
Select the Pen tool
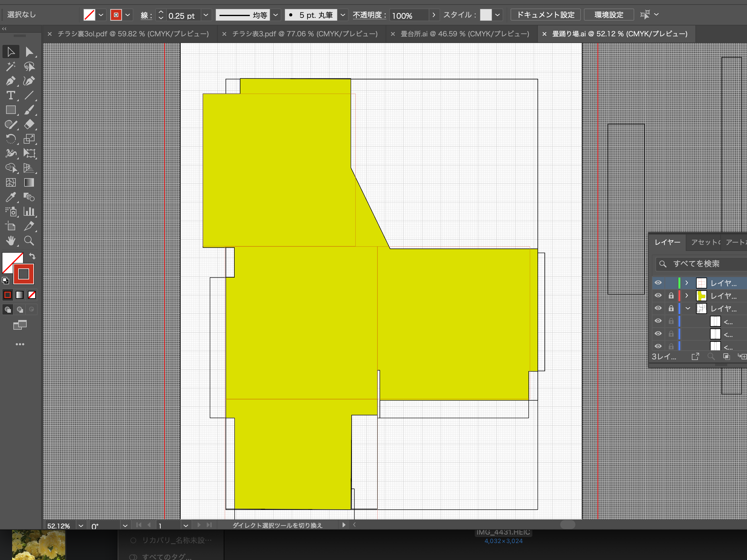coord(11,81)
